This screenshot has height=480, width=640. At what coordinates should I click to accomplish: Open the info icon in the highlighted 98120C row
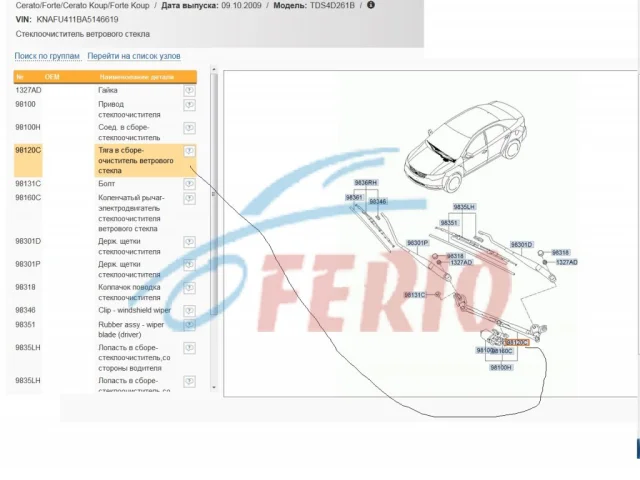coord(189,150)
